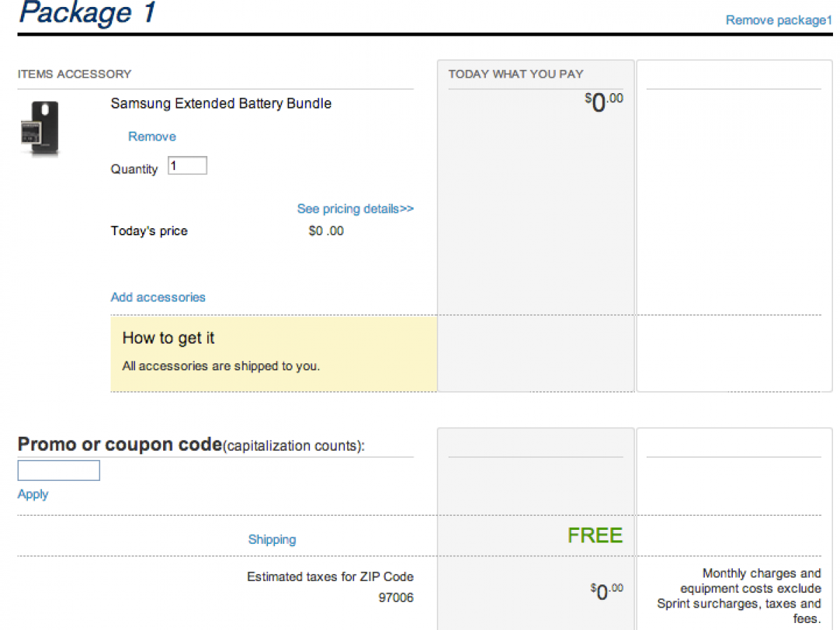Click the How to get it heading

click(168, 338)
